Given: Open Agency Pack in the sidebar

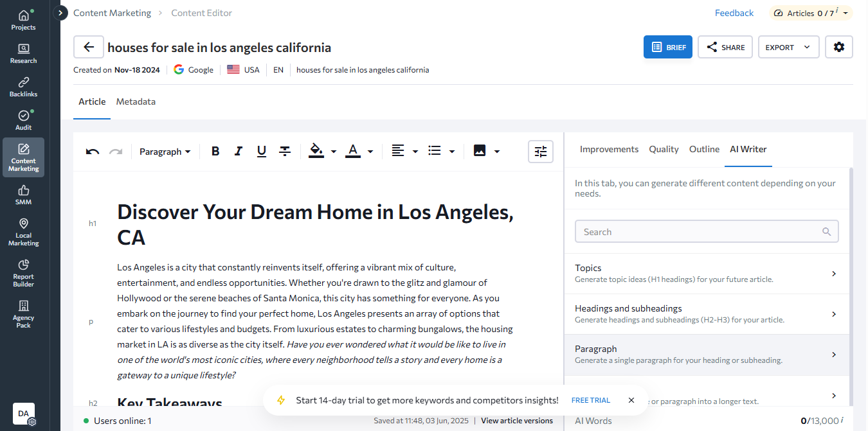Looking at the screenshot, I should 23,314.
